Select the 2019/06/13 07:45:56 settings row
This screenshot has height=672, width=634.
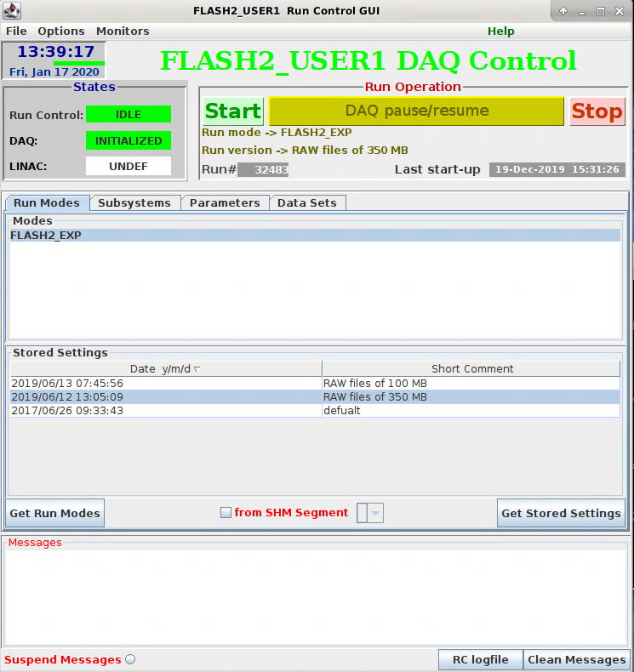pyautogui.click(x=315, y=383)
